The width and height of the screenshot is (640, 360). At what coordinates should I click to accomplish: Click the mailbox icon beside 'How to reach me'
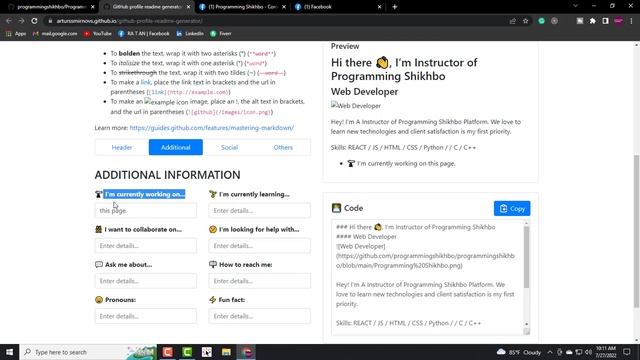click(213, 264)
